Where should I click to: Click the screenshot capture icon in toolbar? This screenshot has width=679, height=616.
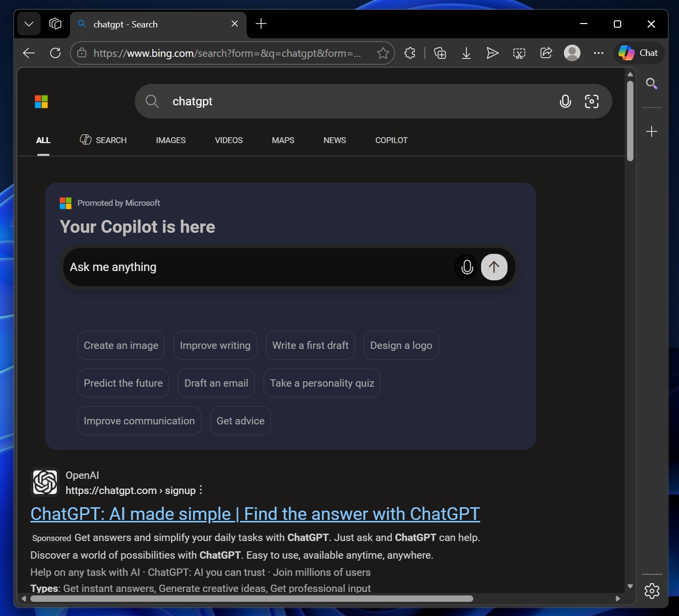(x=519, y=53)
